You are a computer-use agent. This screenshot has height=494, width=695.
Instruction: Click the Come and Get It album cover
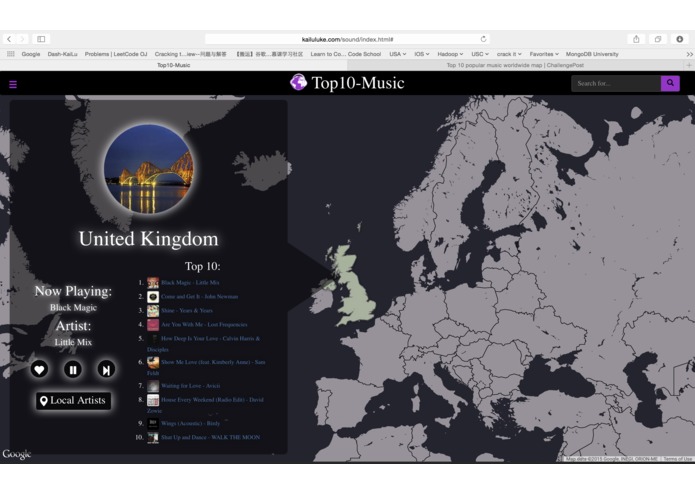click(x=153, y=297)
